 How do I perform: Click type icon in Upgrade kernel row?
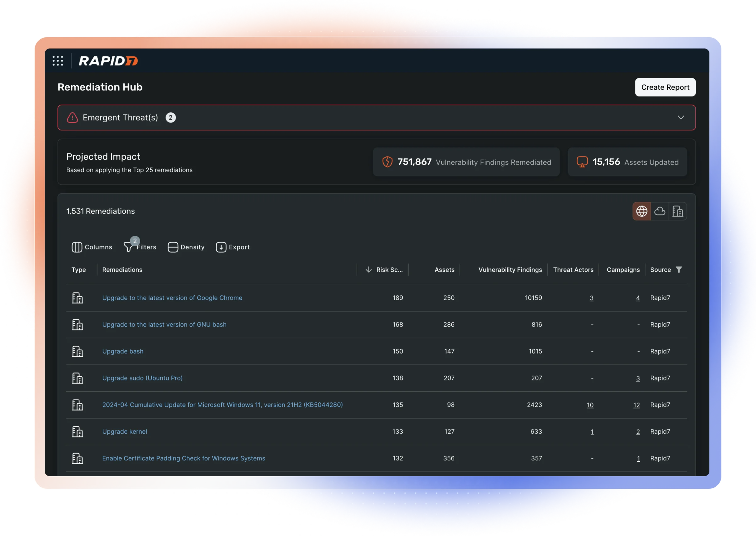[x=78, y=431]
